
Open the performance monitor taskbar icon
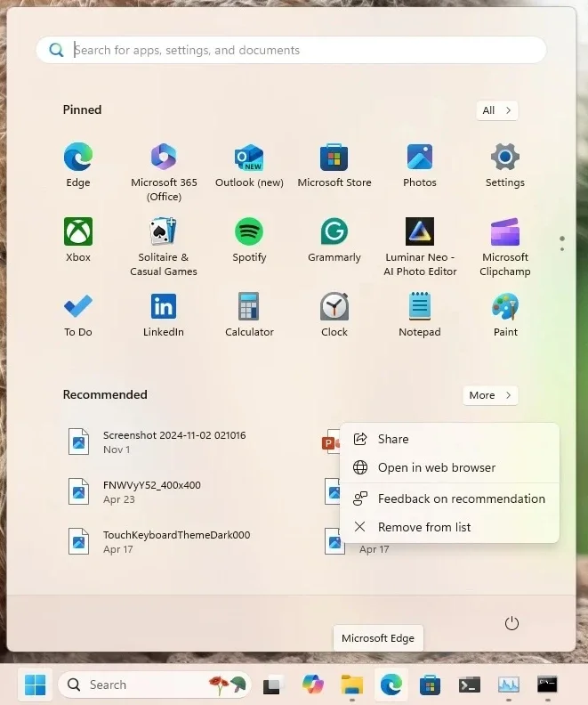[509, 685]
